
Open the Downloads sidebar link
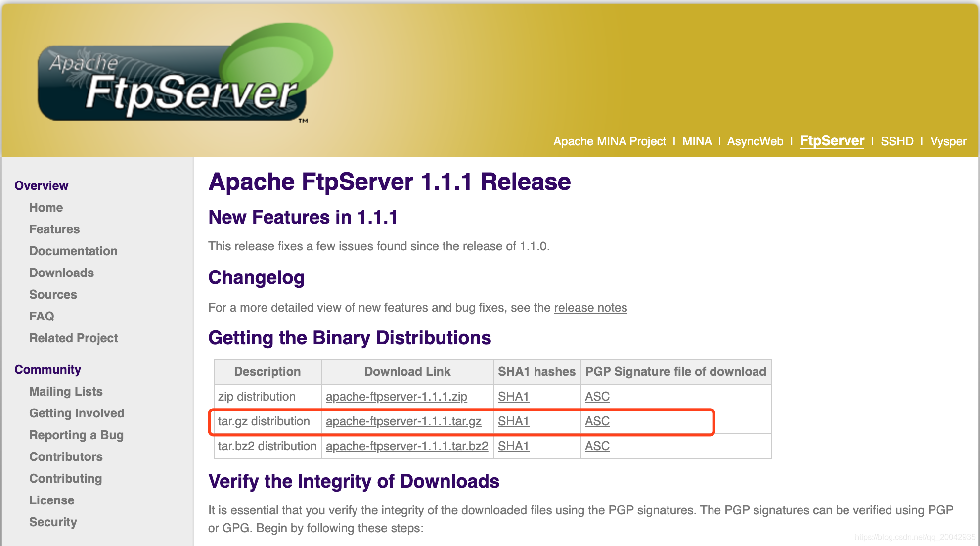pyautogui.click(x=61, y=273)
